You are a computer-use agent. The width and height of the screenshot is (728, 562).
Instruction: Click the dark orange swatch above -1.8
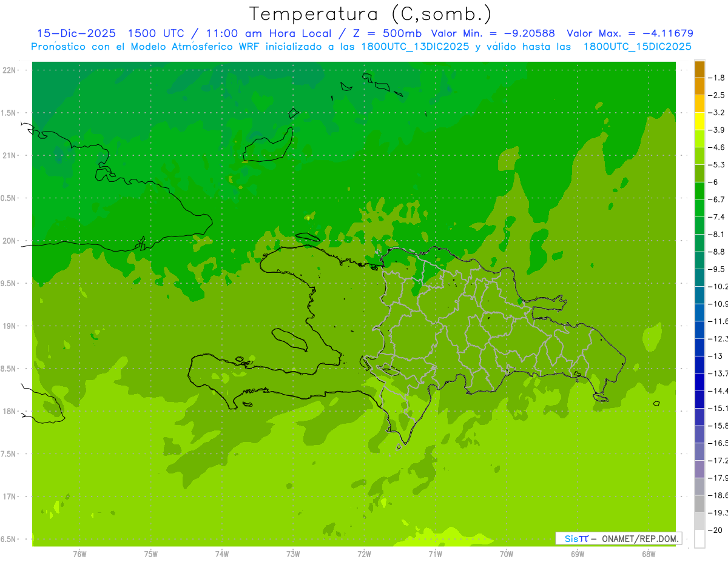(x=699, y=69)
